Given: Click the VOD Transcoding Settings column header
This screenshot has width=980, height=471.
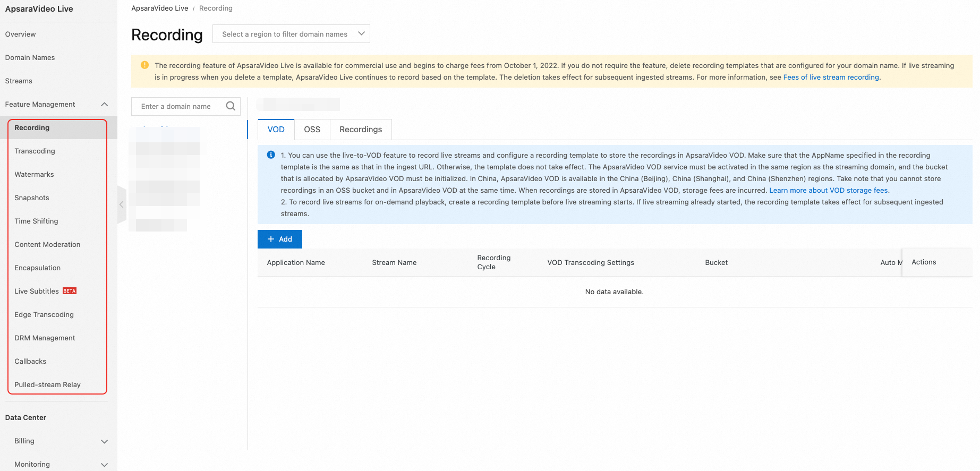Looking at the screenshot, I should click(591, 262).
